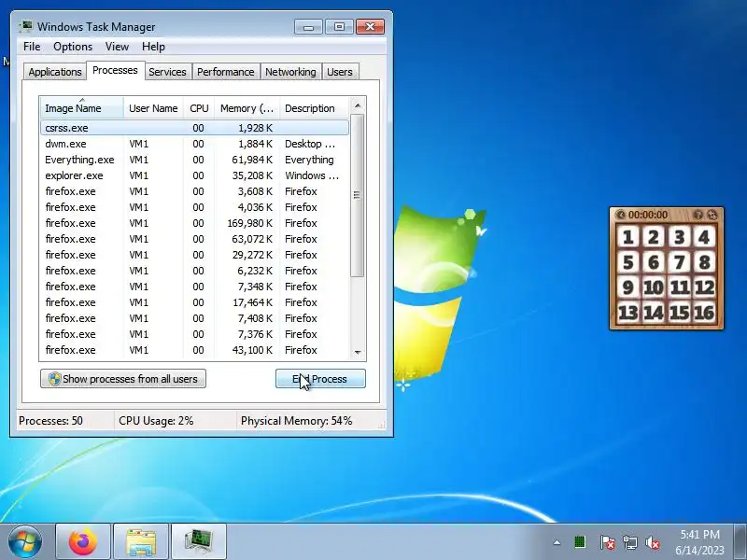
Task: Click puzzle tile number 6
Action: tap(653, 262)
